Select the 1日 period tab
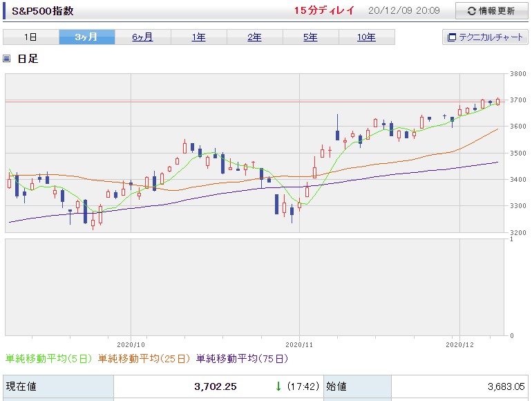This screenshot has height=401, width=532. click(x=31, y=37)
